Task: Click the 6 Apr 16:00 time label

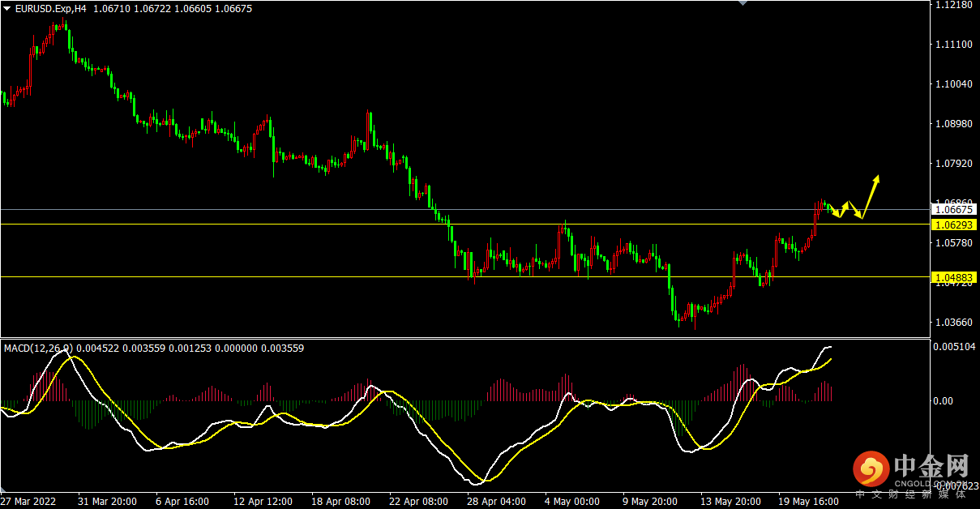Action: point(182,502)
